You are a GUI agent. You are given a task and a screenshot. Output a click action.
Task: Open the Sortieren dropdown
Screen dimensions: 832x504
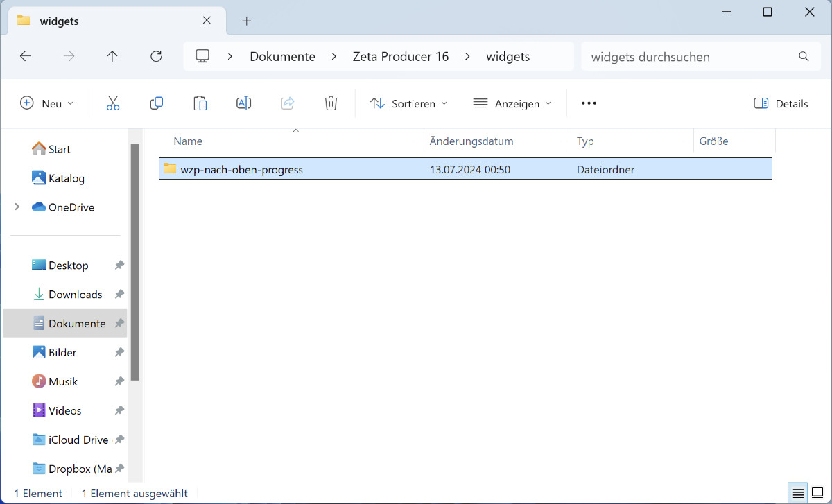point(408,103)
